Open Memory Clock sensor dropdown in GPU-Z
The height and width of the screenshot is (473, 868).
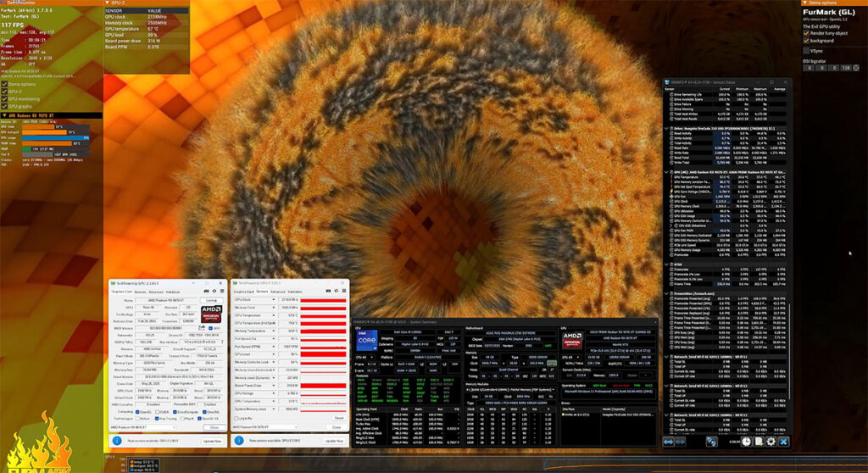(274, 308)
